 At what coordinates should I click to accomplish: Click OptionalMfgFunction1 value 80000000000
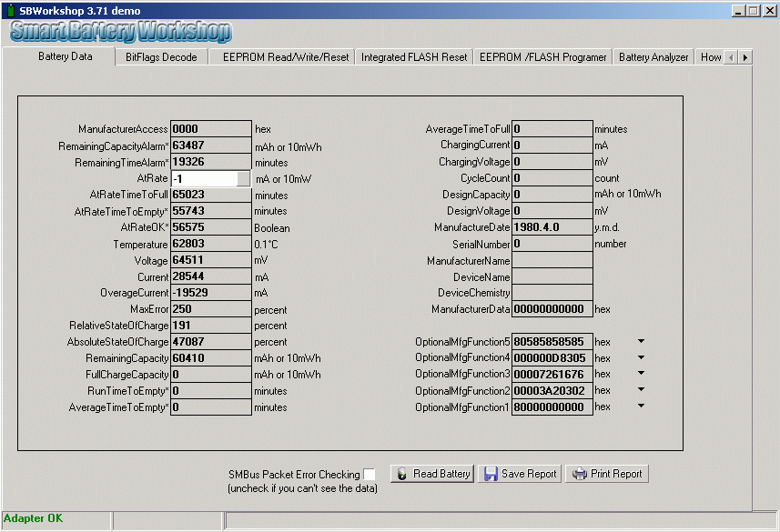(x=552, y=407)
